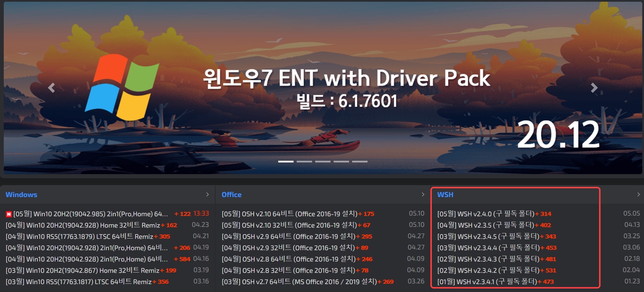Open [05월] OSH v2.10 32비트 post
644x292 pixels.
point(289,225)
